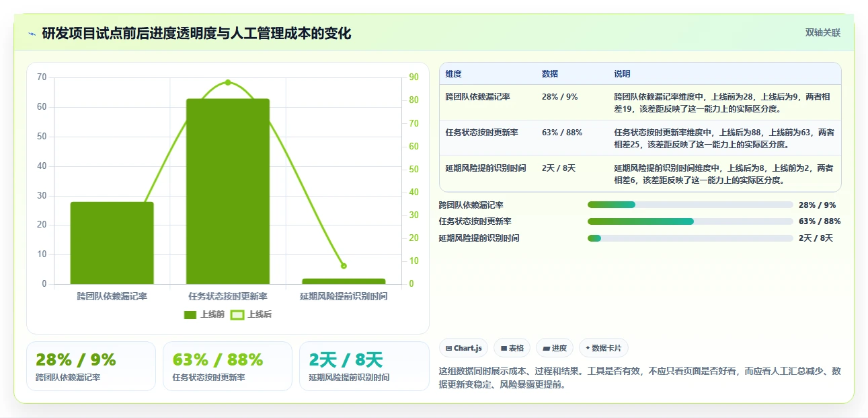Click the 数据 table column header

coord(550,74)
